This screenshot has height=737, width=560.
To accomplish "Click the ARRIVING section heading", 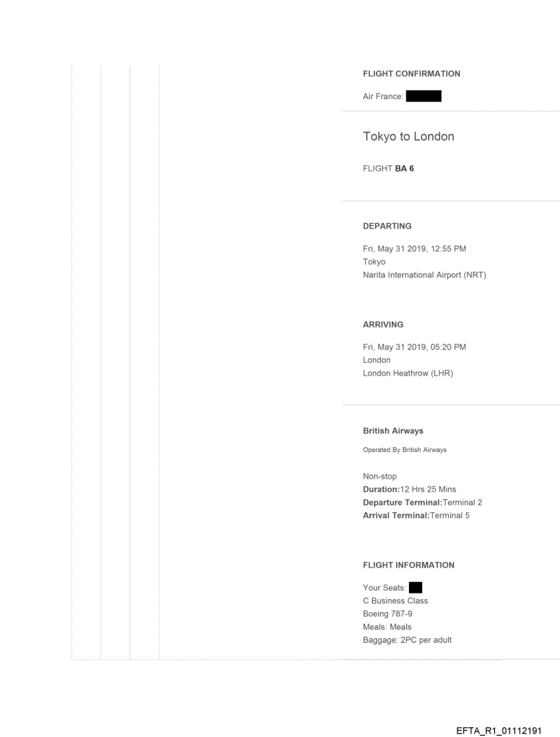I will (383, 323).
